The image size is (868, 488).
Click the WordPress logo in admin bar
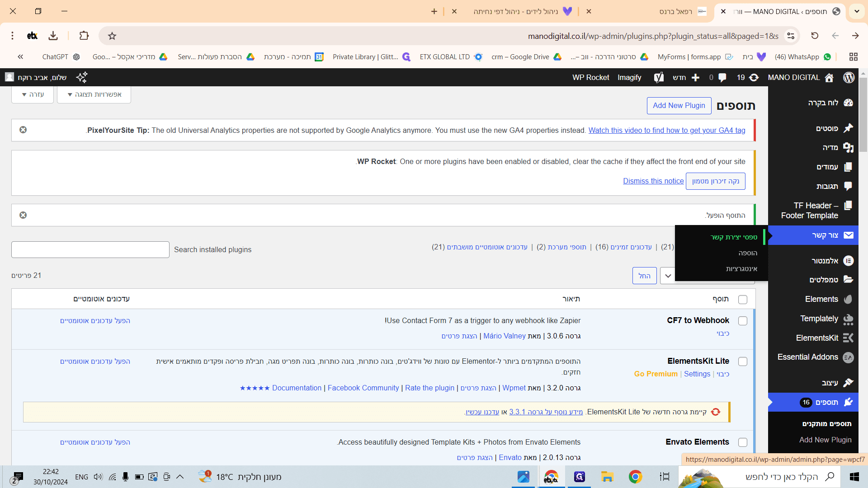coord(849,77)
